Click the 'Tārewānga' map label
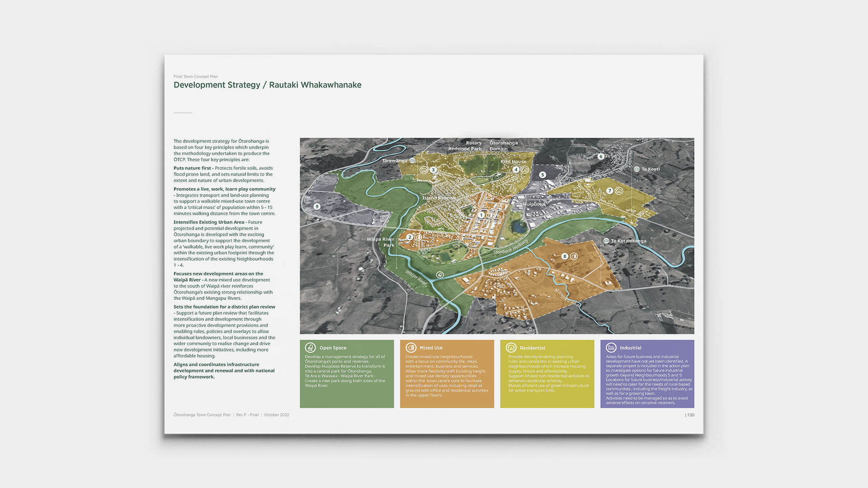 click(x=395, y=160)
